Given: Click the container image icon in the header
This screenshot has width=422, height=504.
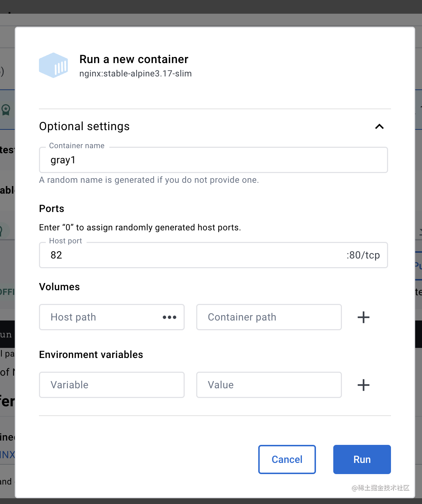Looking at the screenshot, I should click(x=53, y=65).
